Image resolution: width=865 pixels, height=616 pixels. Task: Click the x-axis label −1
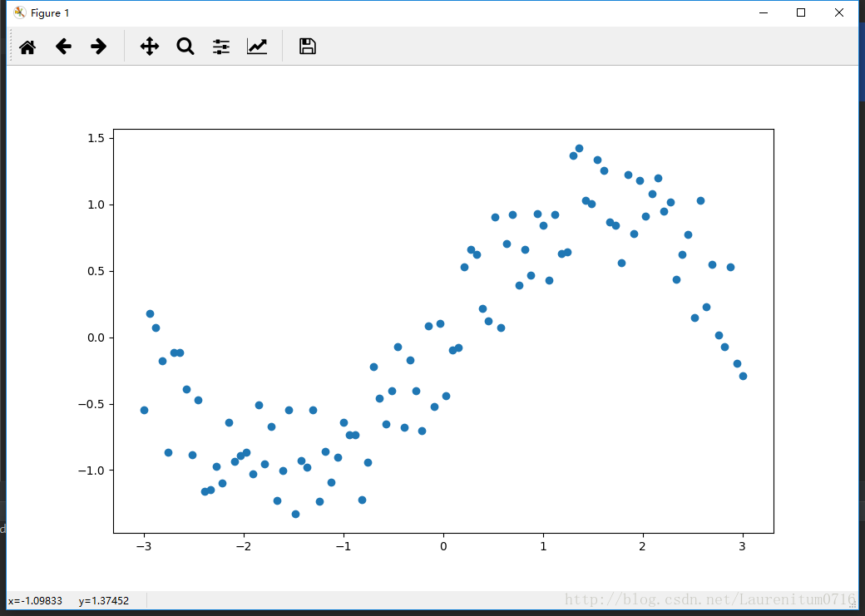pyautogui.click(x=344, y=546)
